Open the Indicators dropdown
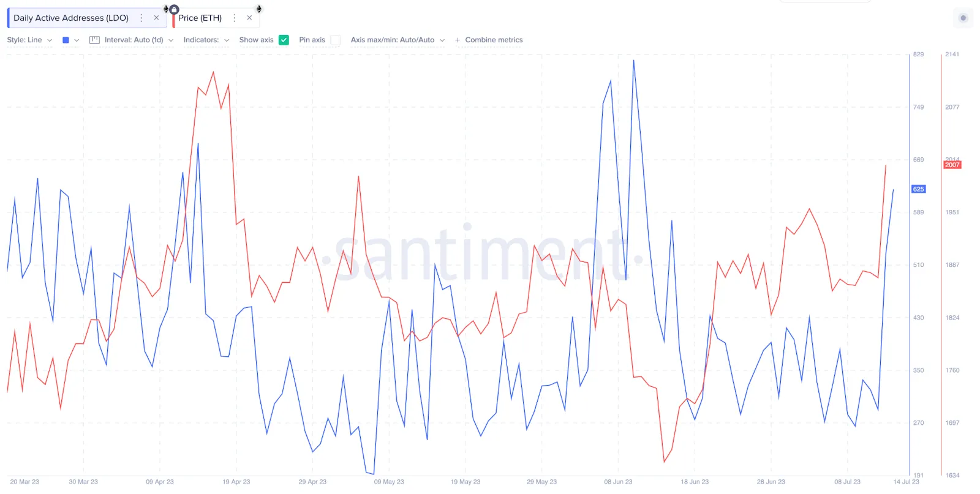Screen dimensions: 980x494 206,40
